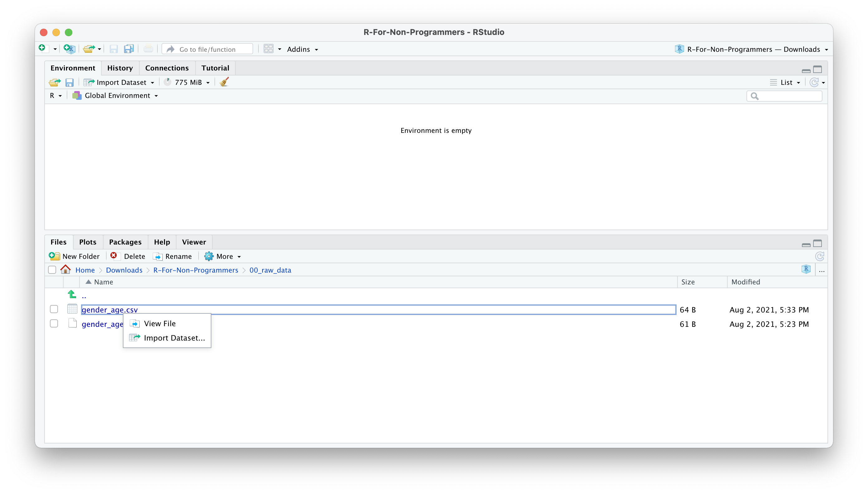
Task: Click the broom icon to clear the workspace
Action: click(224, 82)
